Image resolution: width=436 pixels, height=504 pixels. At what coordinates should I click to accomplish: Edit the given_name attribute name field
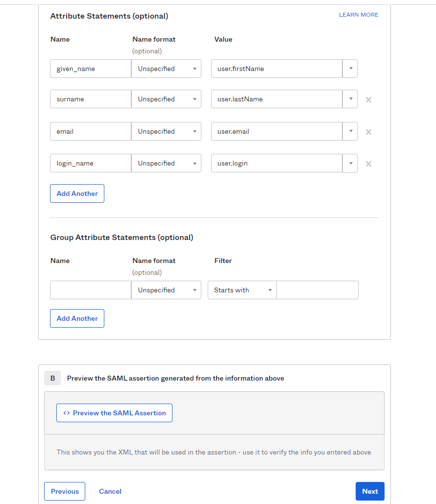click(91, 69)
